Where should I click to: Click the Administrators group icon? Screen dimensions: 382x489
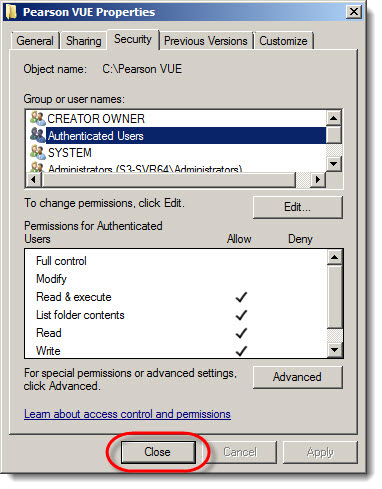[37, 167]
